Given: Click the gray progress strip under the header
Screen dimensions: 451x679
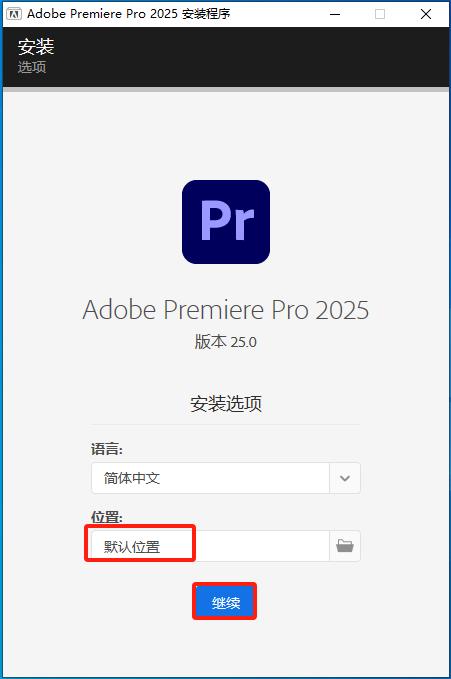Looking at the screenshot, I should [x=226, y=90].
